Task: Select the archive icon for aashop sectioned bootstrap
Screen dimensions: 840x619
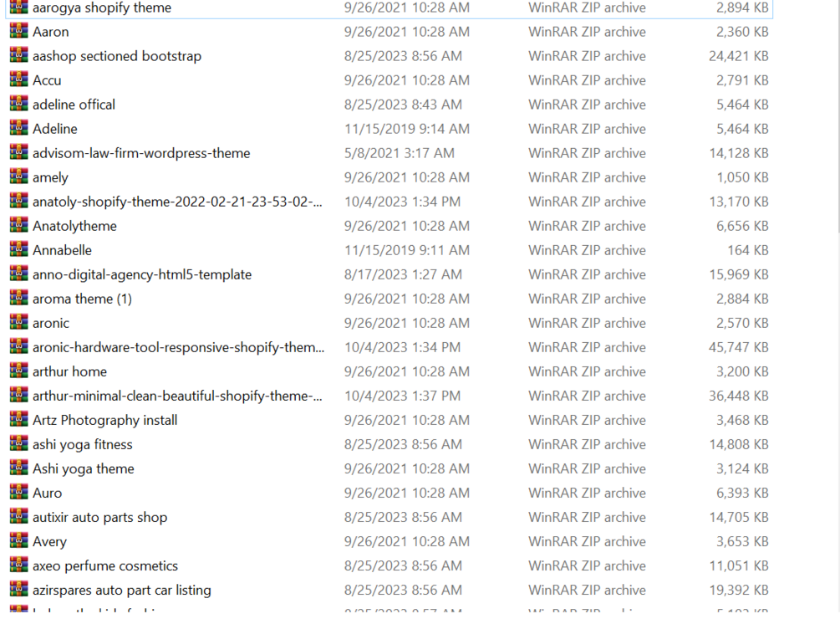Action: [x=18, y=55]
